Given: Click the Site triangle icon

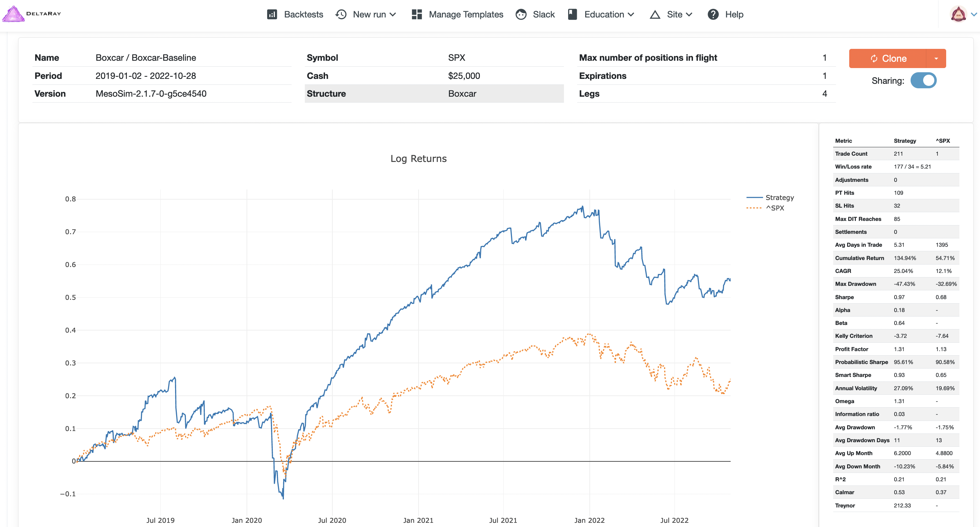Looking at the screenshot, I should (x=655, y=14).
